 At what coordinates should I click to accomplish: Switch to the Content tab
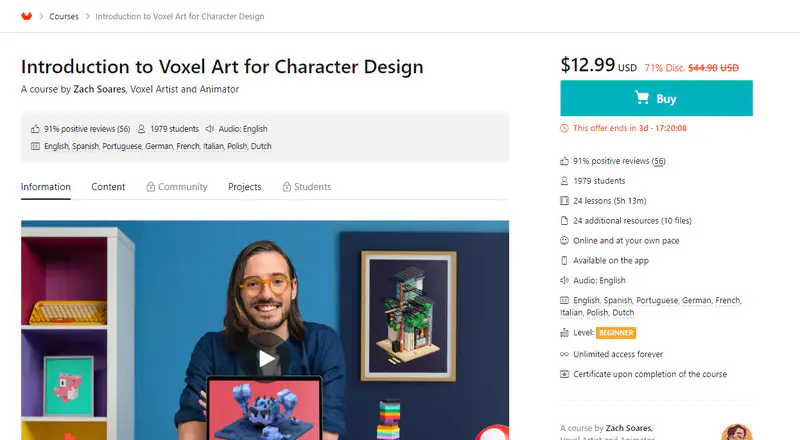[x=108, y=187]
